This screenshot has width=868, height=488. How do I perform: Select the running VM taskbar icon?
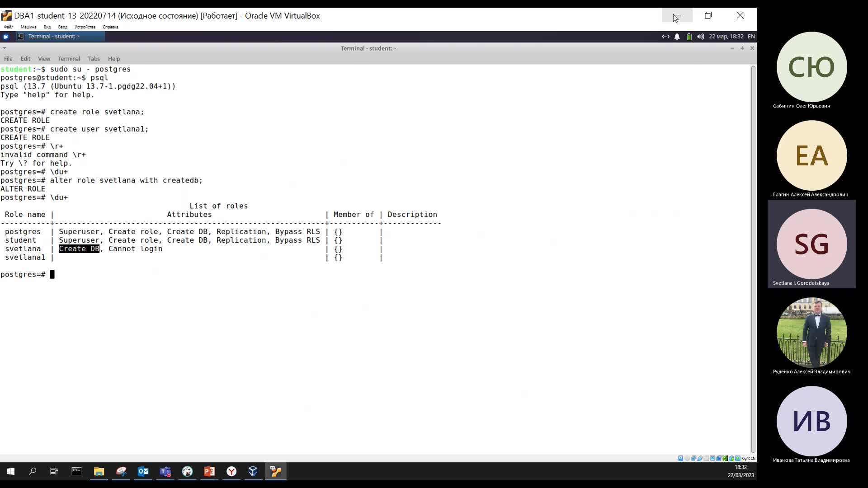click(276, 472)
